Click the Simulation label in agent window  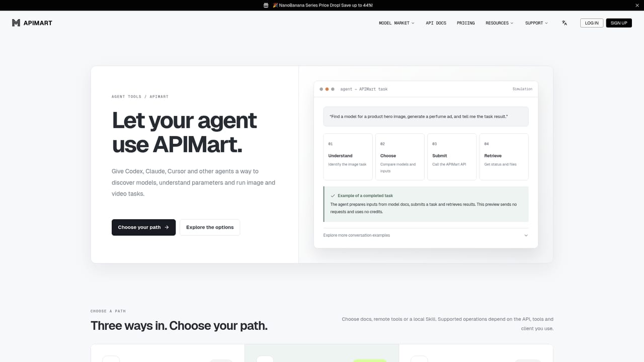522,89
